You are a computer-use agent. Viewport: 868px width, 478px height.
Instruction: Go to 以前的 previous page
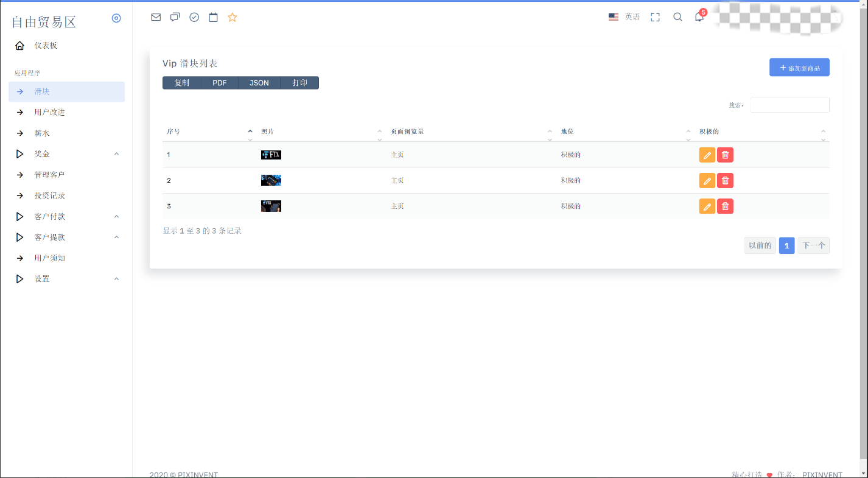[x=760, y=245]
